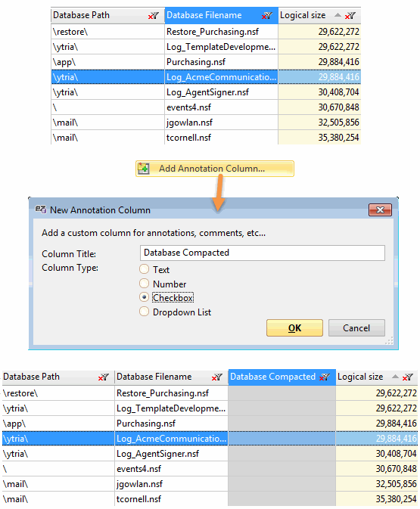Open Add Annotation Column menu entry

coord(215,169)
